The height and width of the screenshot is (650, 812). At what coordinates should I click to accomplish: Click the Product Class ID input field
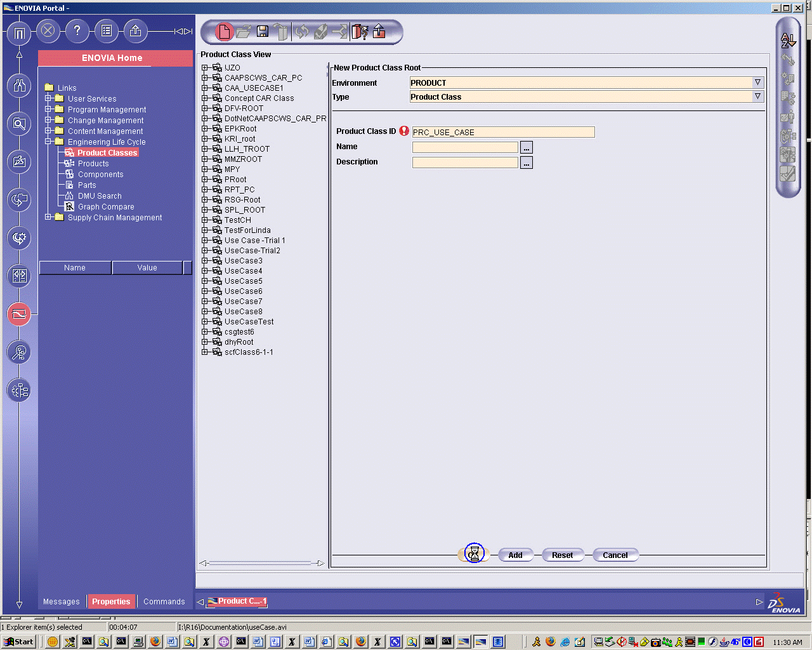tap(504, 132)
